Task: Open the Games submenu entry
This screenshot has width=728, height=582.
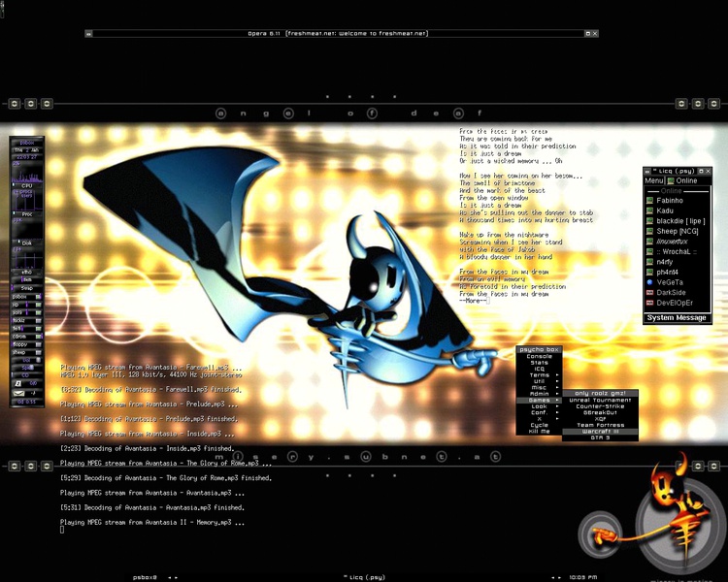Action: [x=539, y=400]
